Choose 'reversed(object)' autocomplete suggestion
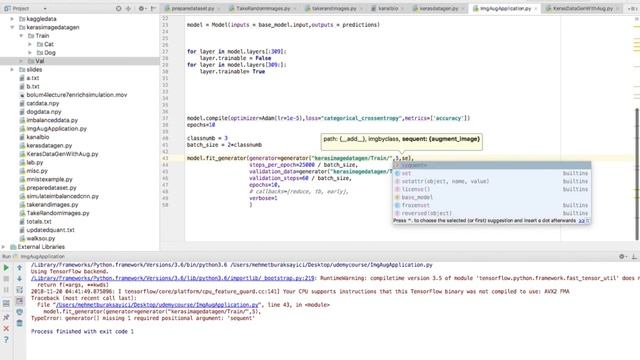640x360 pixels. [492, 213]
